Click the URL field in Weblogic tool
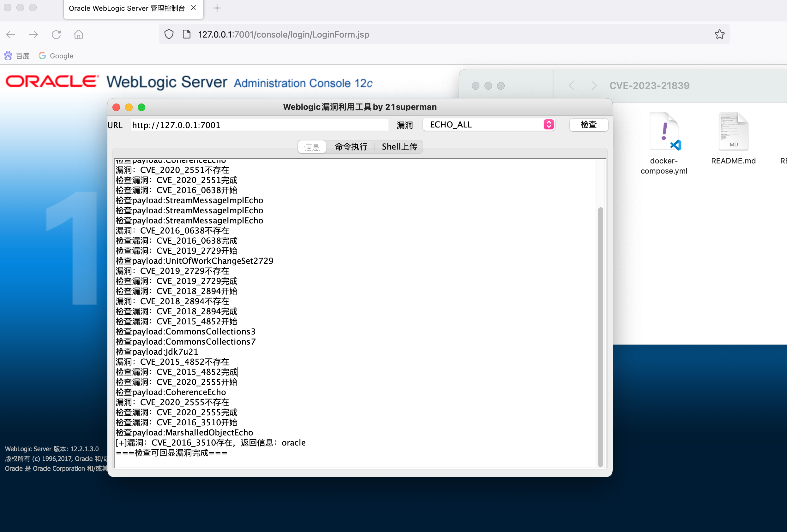787x532 pixels. pos(259,125)
